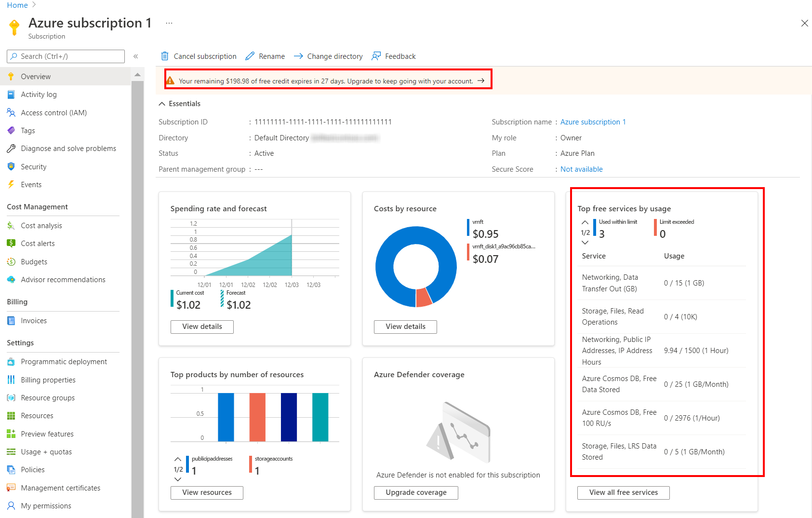Collapse the Essentials section

coord(162,104)
